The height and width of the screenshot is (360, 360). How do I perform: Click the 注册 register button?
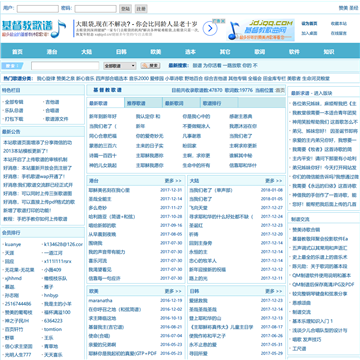tap(141, 9)
